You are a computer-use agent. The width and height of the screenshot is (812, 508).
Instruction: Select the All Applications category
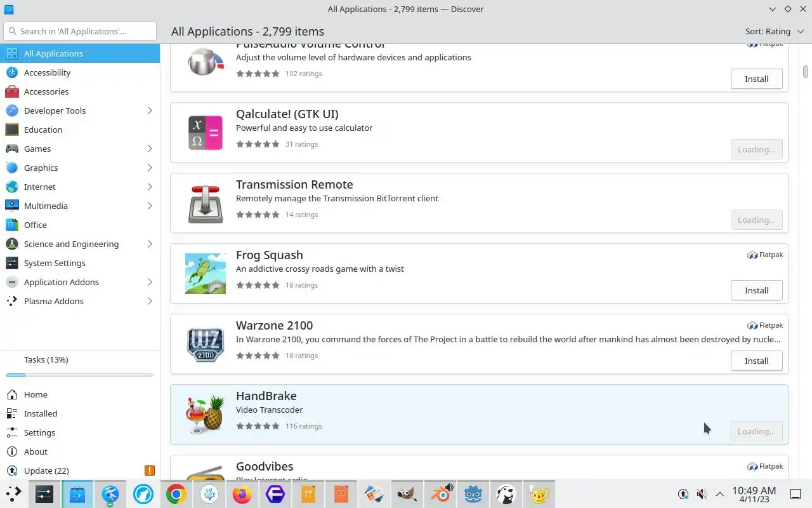point(80,53)
